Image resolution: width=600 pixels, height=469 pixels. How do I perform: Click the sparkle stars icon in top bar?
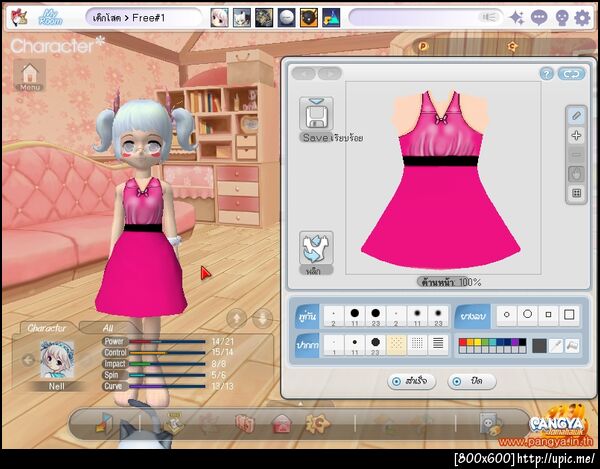tap(517, 18)
